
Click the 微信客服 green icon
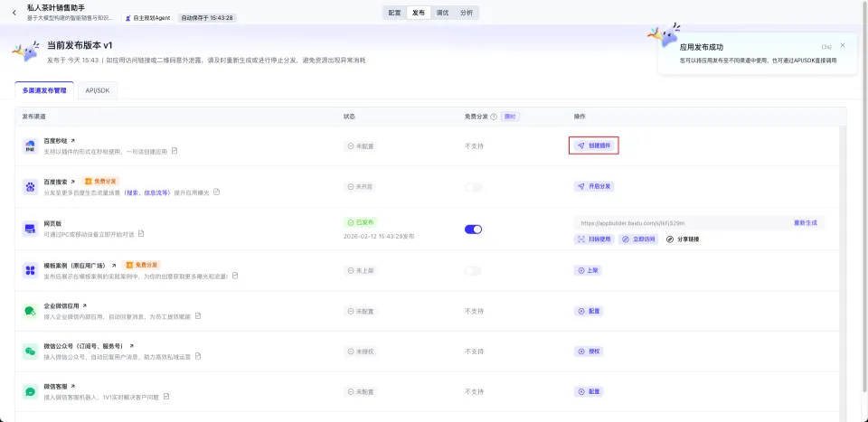[x=30, y=391]
